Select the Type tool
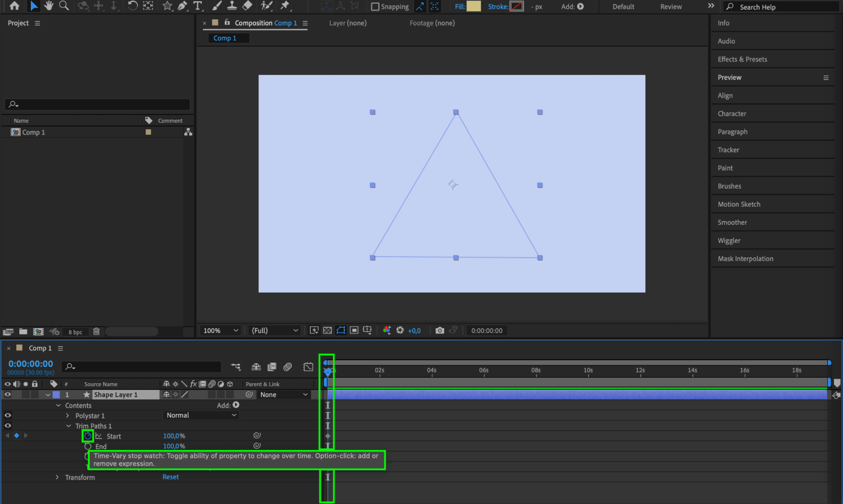 point(197,6)
